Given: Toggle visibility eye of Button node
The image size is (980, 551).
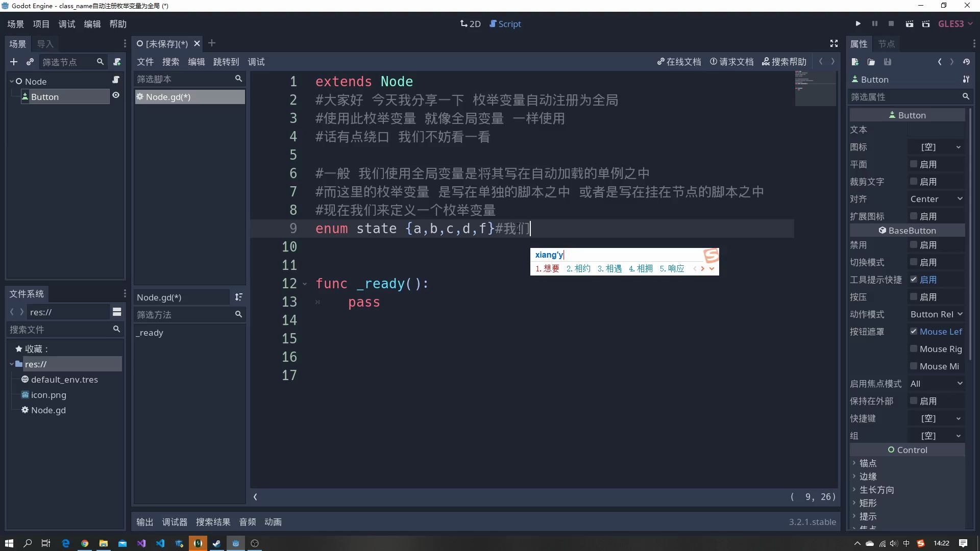Looking at the screenshot, I should point(116,96).
